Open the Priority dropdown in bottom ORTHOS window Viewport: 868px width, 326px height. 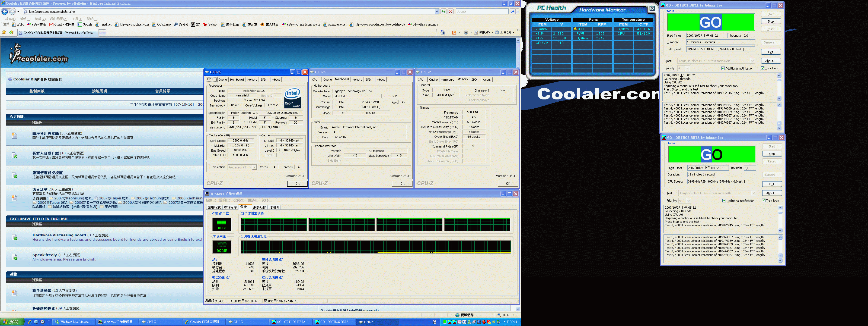689,201
